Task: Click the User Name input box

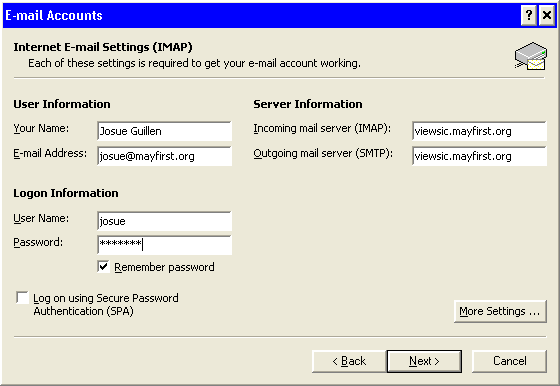Action: point(164,221)
